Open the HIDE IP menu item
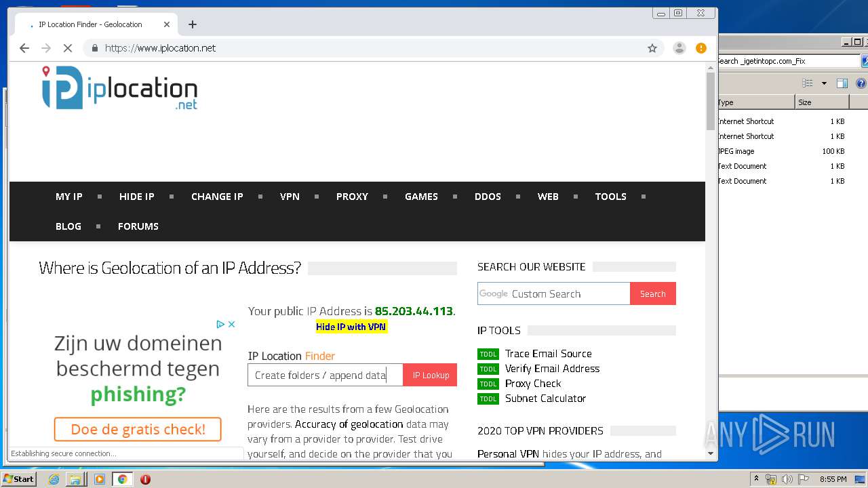868x488 pixels. tap(137, 197)
